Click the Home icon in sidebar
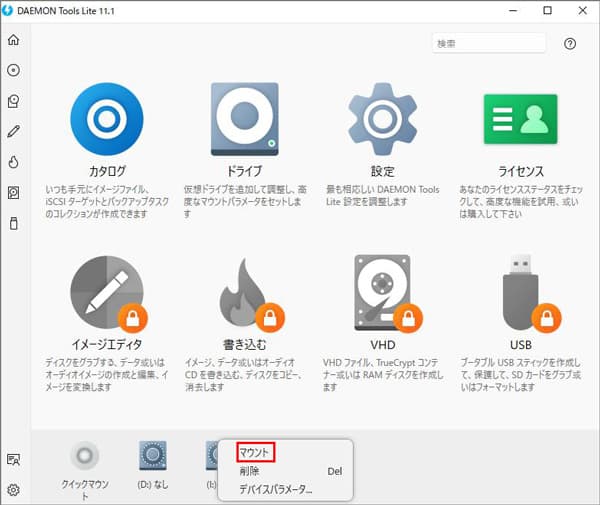Screen dimensions: 600x505 tap(13, 40)
